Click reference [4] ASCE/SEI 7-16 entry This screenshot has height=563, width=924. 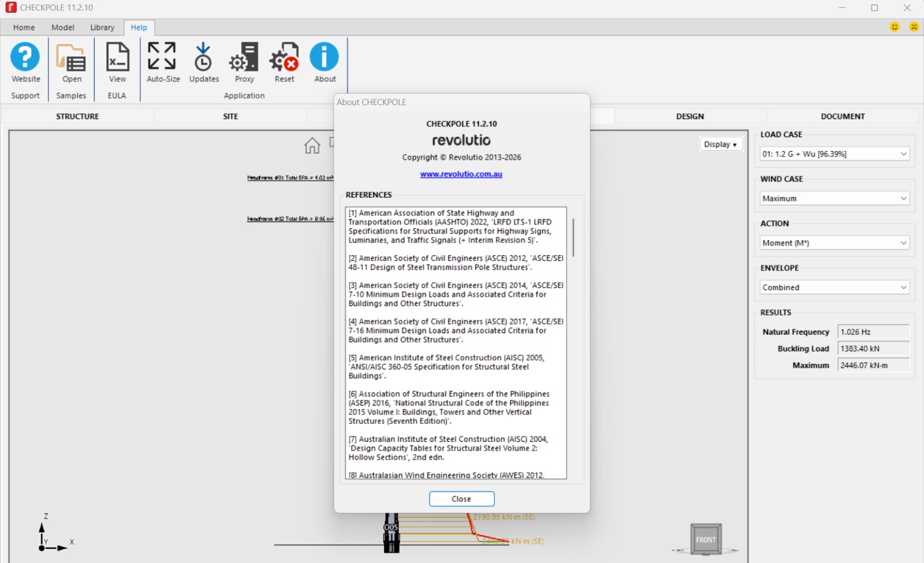click(456, 330)
